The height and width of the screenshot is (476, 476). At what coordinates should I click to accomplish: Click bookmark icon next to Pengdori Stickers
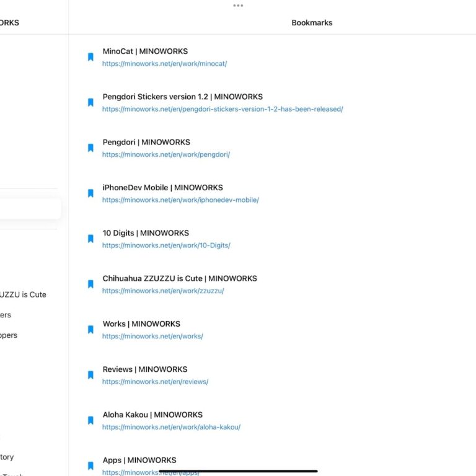[x=90, y=102]
